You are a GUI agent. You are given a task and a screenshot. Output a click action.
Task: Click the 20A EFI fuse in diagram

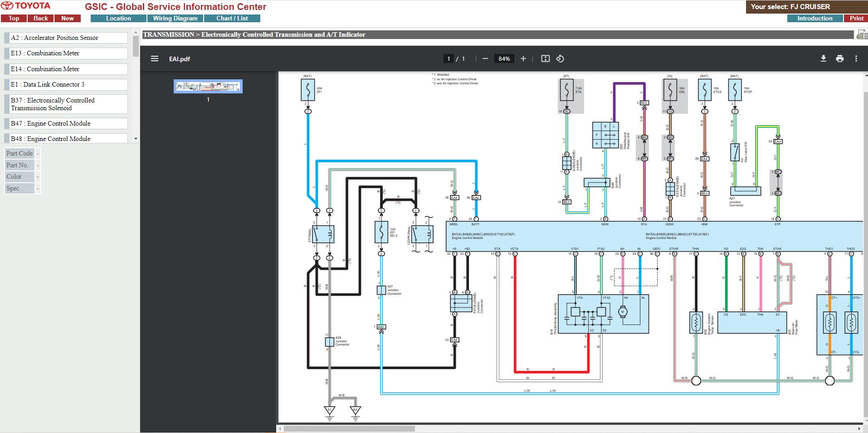click(x=308, y=90)
